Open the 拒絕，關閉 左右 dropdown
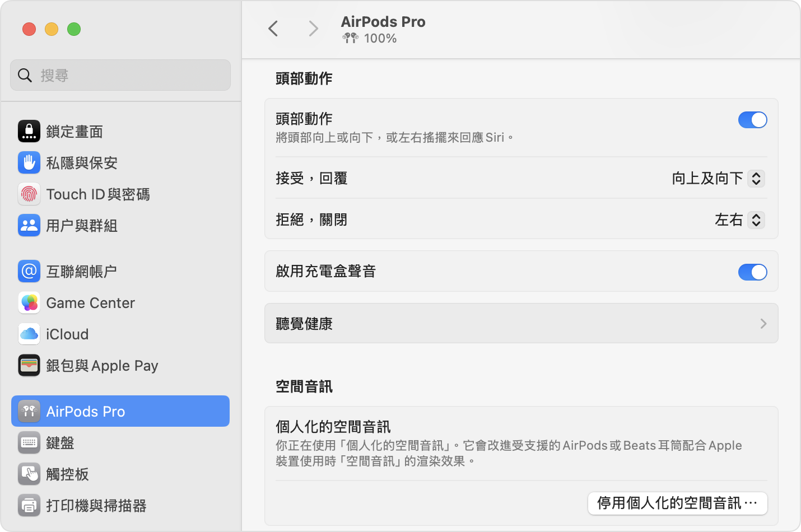The height and width of the screenshot is (532, 801). (739, 220)
